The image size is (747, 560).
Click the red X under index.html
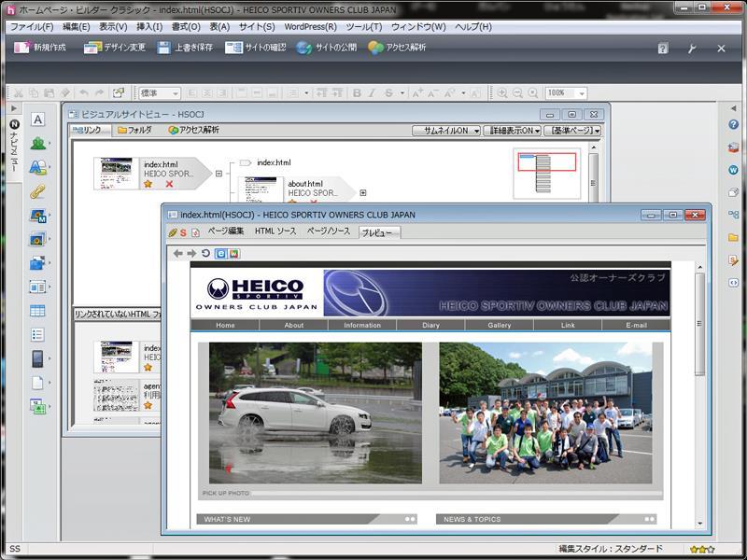pyautogui.click(x=169, y=184)
